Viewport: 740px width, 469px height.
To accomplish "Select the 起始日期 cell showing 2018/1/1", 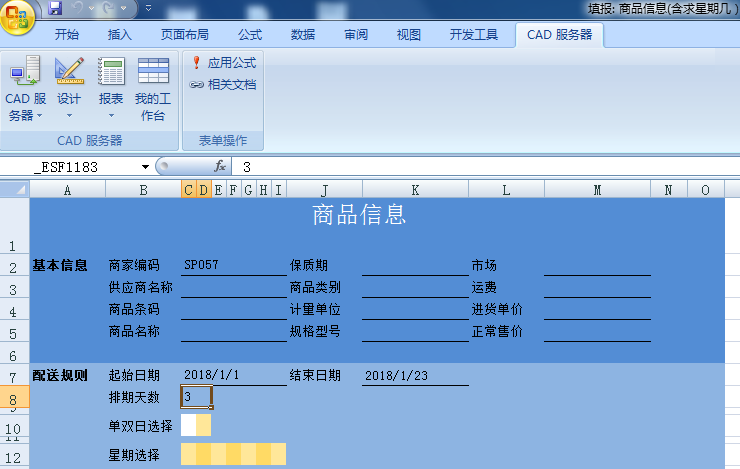I will 233,376.
